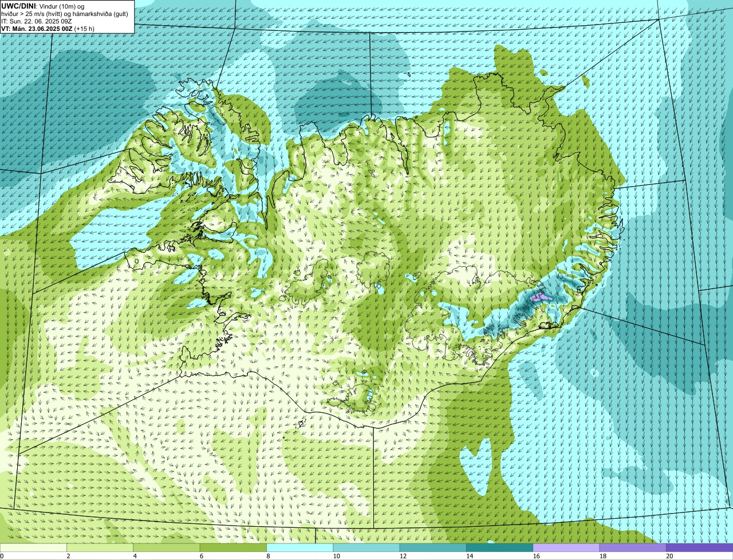733x560 pixels.
Task: Click the "VT: Mán. 23.06.2025 00Z (+15 h)" line
Action: [48, 28]
